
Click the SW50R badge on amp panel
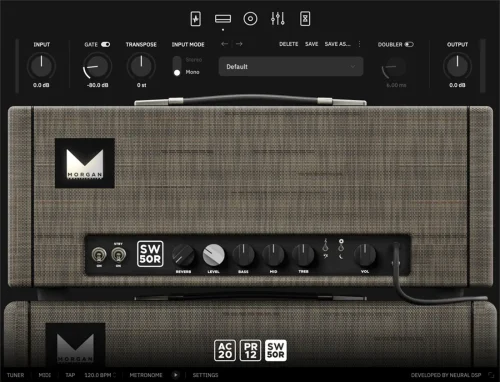point(150,254)
